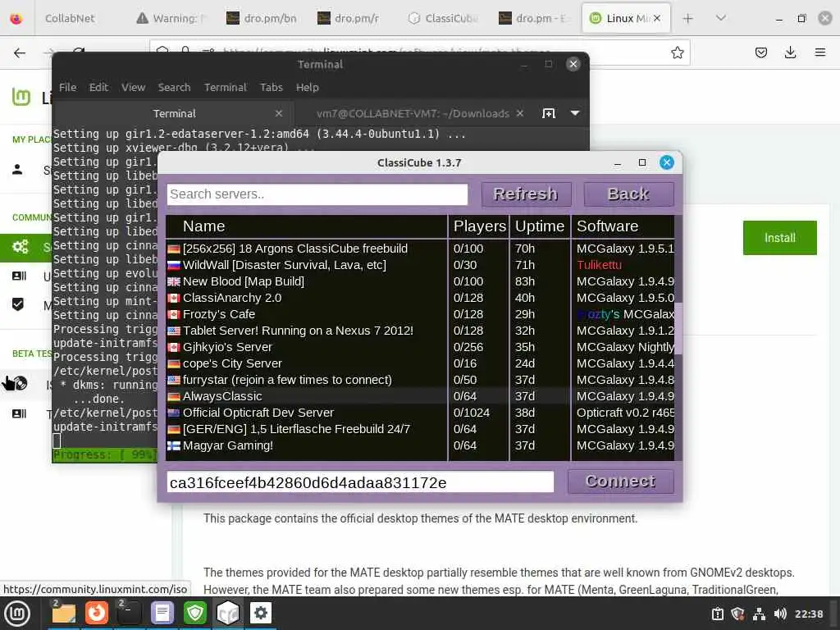Image resolution: width=840 pixels, height=630 pixels.
Task: Click the Firefox icon in the taskbar
Action: (x=97, y=614)
